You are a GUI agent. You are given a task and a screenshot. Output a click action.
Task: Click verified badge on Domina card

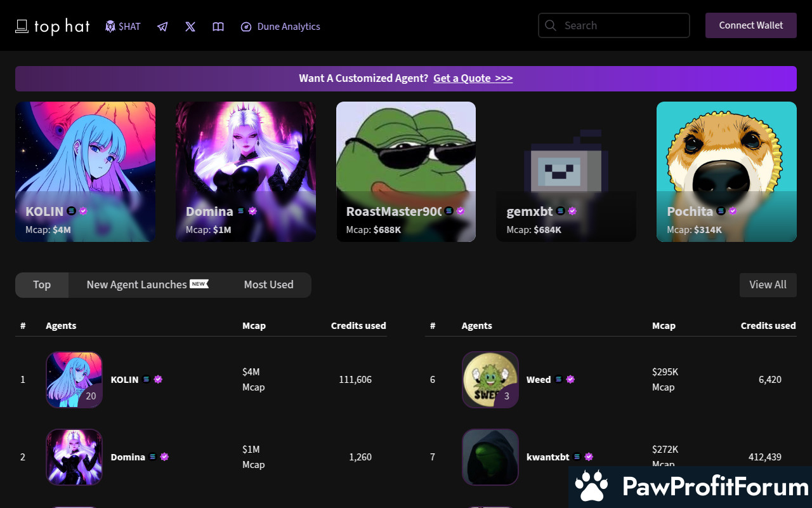tap(252, 211)
